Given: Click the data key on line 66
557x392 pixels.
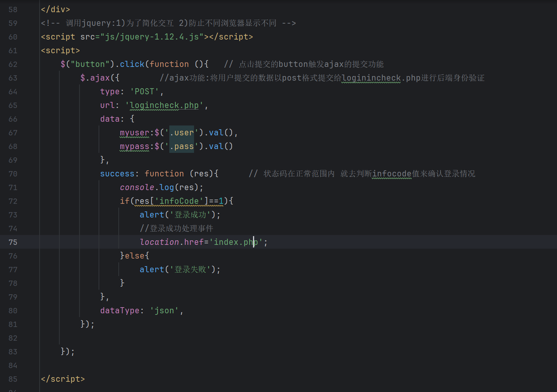Looking at the screenshot, I should click(x=110, y=119).
